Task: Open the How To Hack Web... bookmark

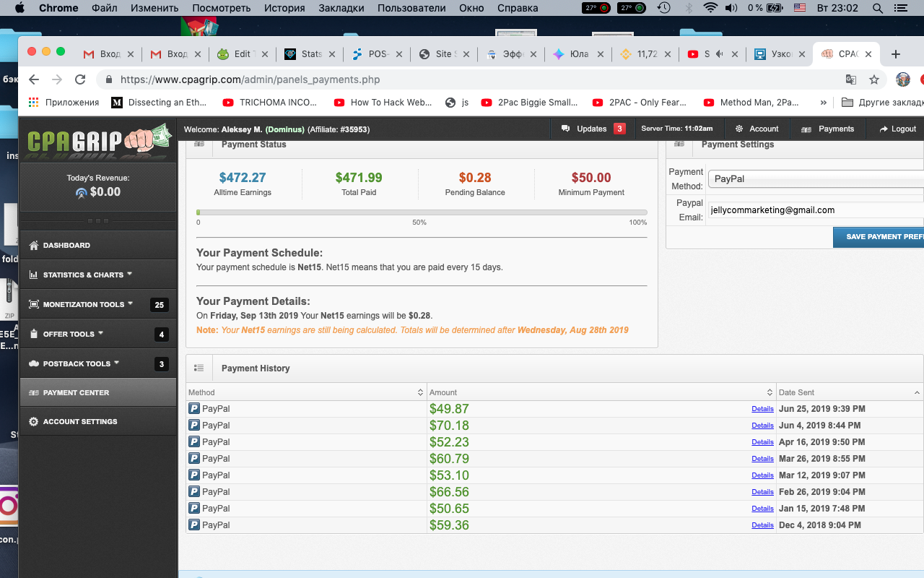Action: pos(383,103)
